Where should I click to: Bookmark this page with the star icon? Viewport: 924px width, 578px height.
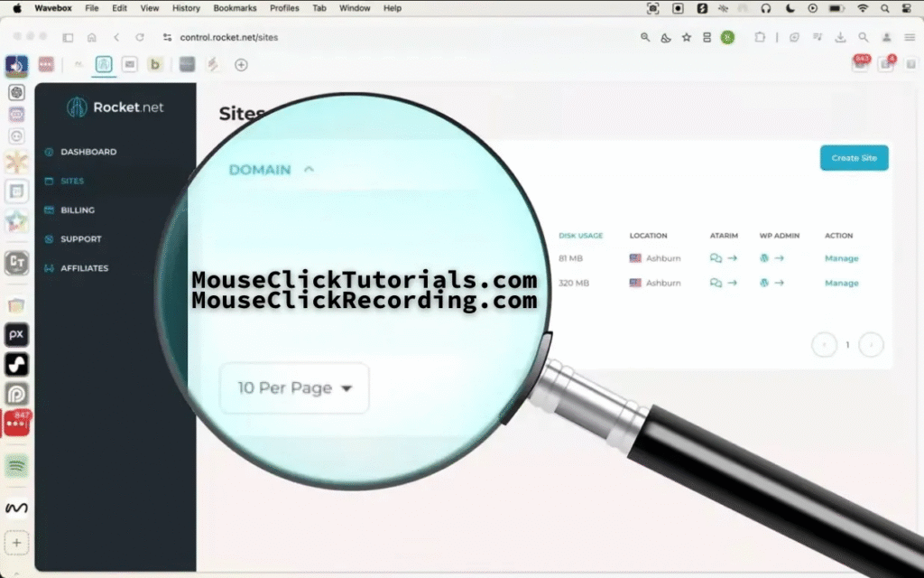click(686, 37)
